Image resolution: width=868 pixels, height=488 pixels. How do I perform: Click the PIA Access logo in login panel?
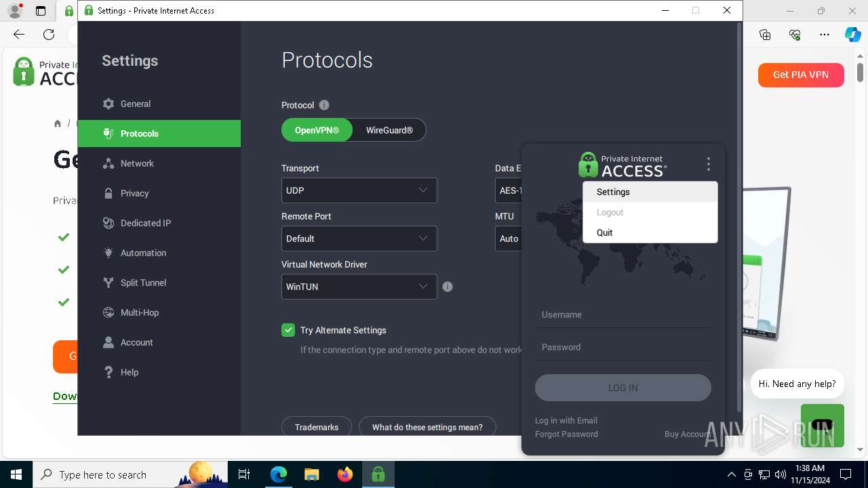tap(623, 165)
